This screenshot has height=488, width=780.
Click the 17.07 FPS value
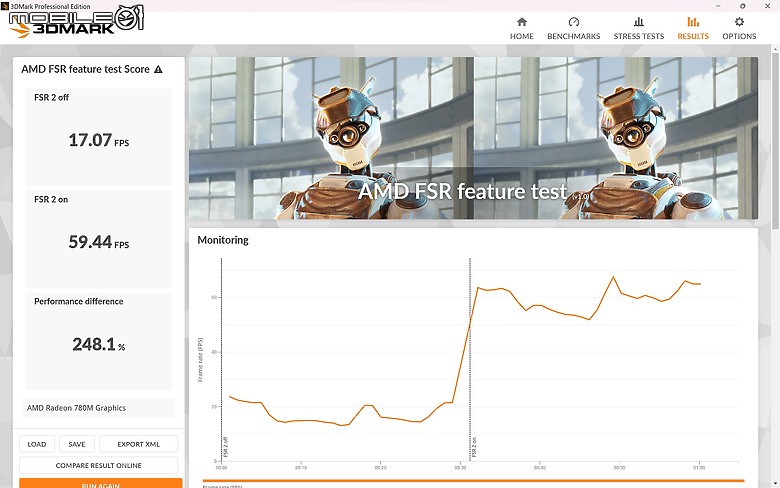(98, 140)
